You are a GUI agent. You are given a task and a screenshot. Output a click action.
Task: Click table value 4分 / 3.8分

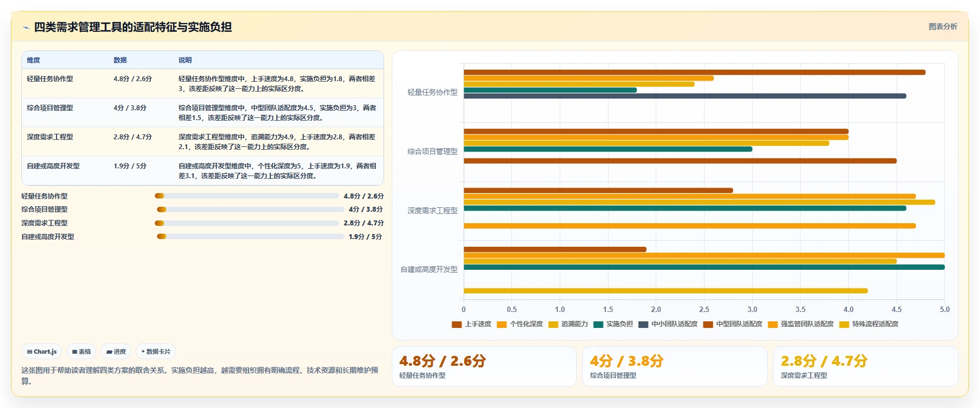(x=130, y=108)
